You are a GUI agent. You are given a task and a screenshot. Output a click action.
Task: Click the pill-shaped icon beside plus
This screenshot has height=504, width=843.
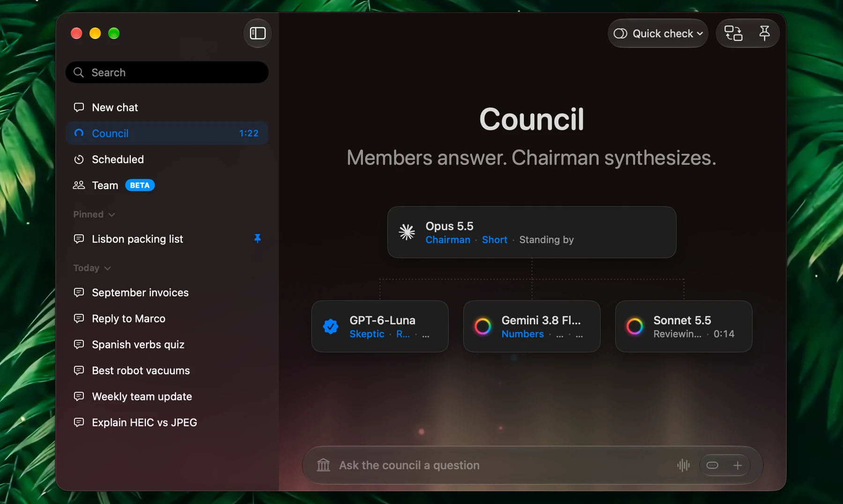click(x=712, y=465)
